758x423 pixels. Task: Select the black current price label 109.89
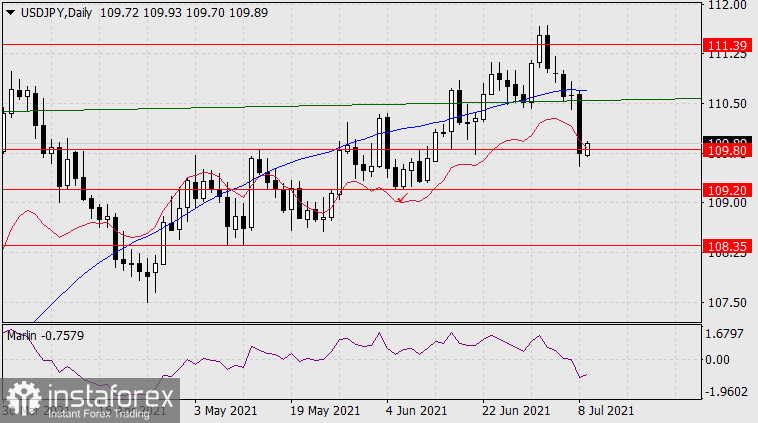723,141
